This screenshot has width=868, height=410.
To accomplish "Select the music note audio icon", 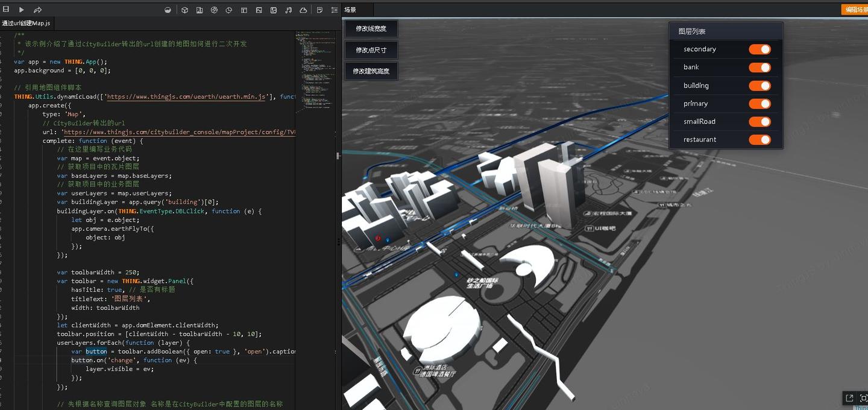I will pyautogui.click(x=288, y=10).
